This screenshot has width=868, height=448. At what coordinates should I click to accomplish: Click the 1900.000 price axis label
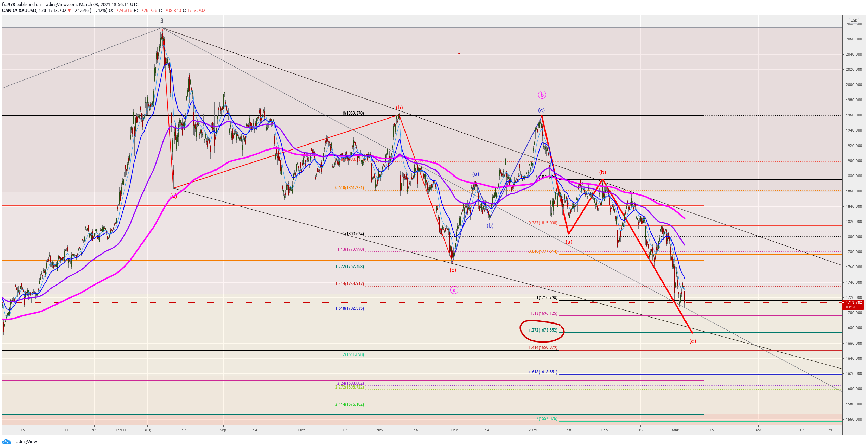pos(854,161)
